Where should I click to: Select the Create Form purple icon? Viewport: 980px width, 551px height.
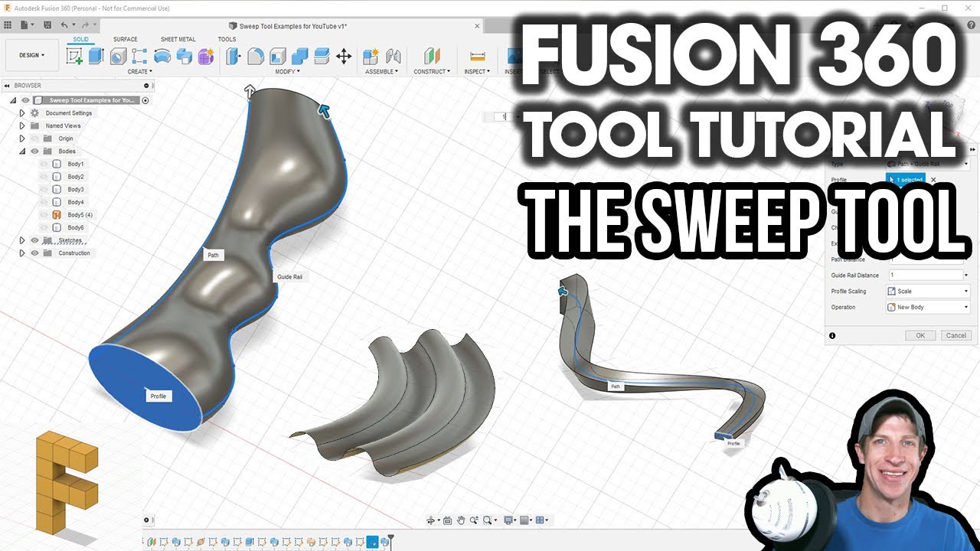click(205, 56)
